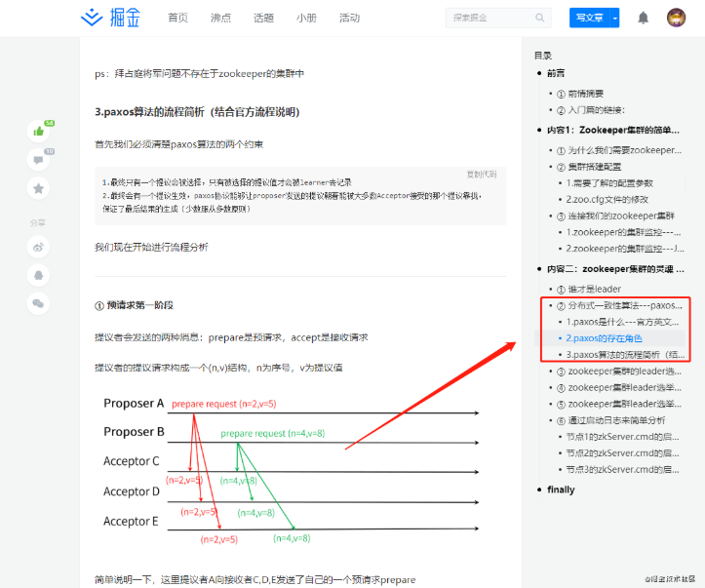
Task: Like the article with thumbs-up button
Action: (39, 131)
